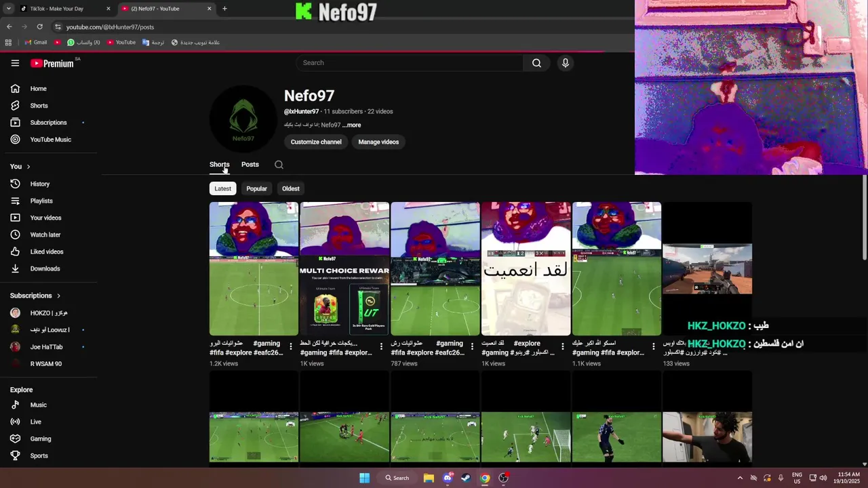Image resolution: width=868 pixels, height=488 pixels.
Task: Open options menu for 1.1K views short
Action: click(654, 346)
